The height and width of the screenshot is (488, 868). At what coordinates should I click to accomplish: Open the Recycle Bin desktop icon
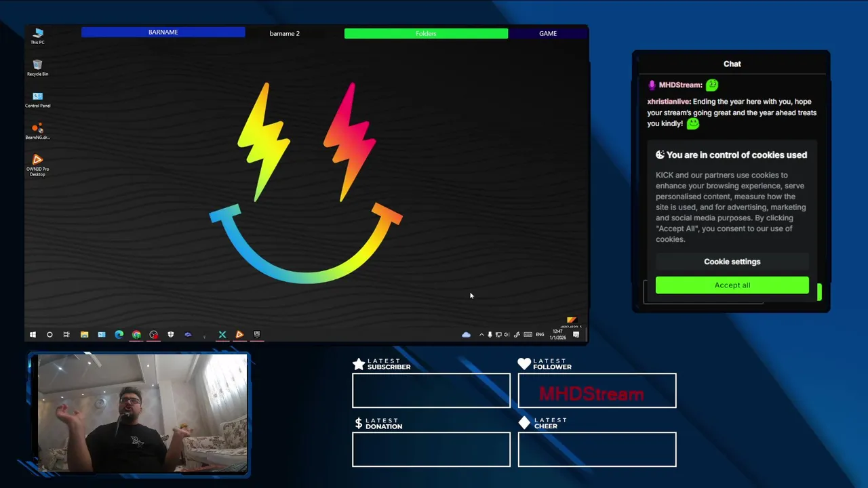[x=37, y=68]
